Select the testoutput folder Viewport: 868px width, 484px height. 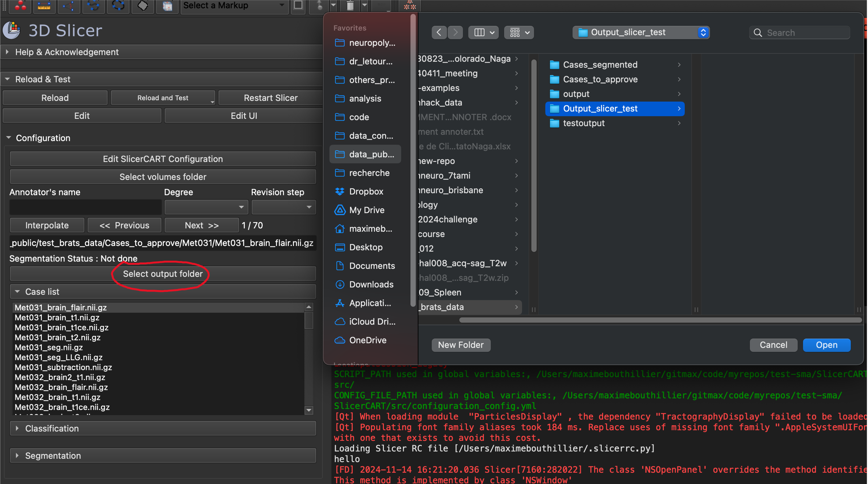click(x=615, y=123)
